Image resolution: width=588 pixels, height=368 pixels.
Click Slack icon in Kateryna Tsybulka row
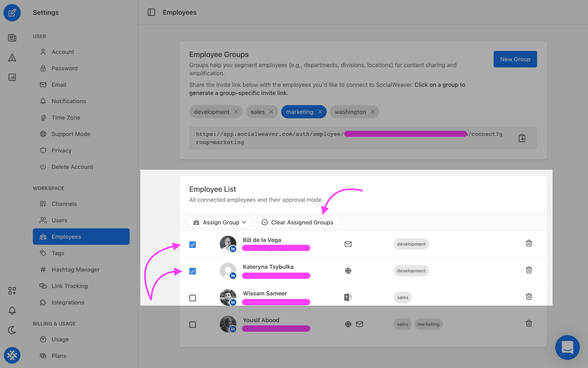[x=348, y=271]
